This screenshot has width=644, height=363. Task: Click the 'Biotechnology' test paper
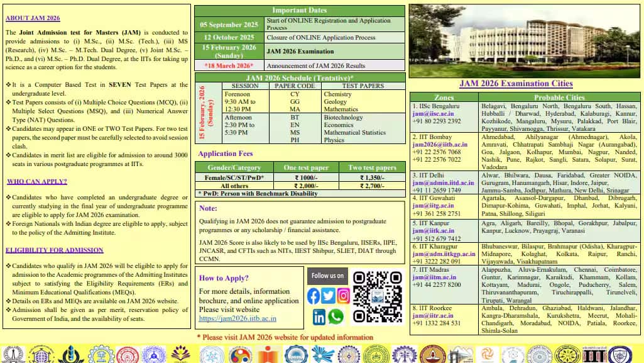pyautogui.click(x=343, y=118)
